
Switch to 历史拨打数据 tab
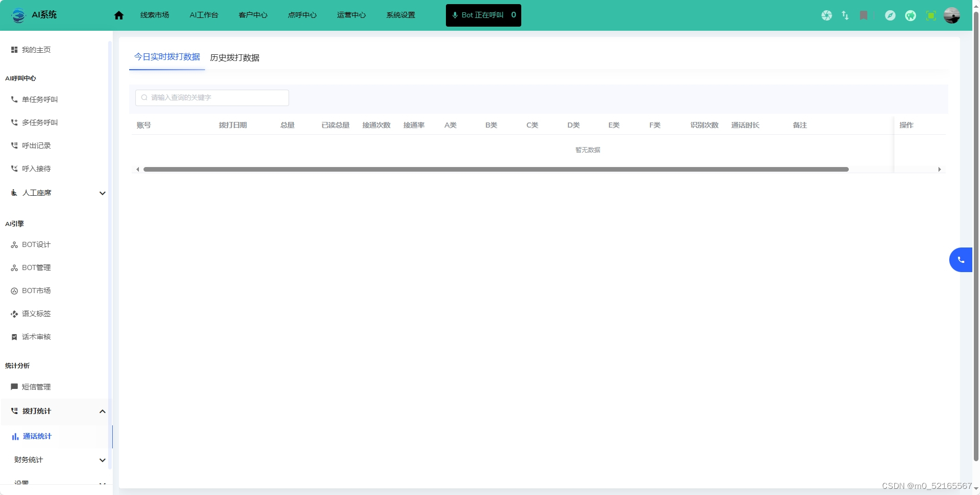pyautogui.click(x=235, y=57)
